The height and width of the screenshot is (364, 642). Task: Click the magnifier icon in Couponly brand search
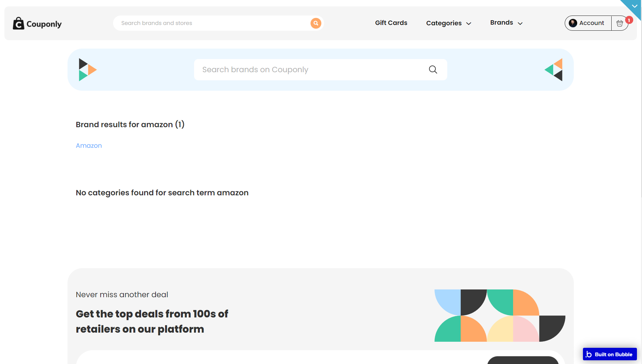click(x=433, y=69)
